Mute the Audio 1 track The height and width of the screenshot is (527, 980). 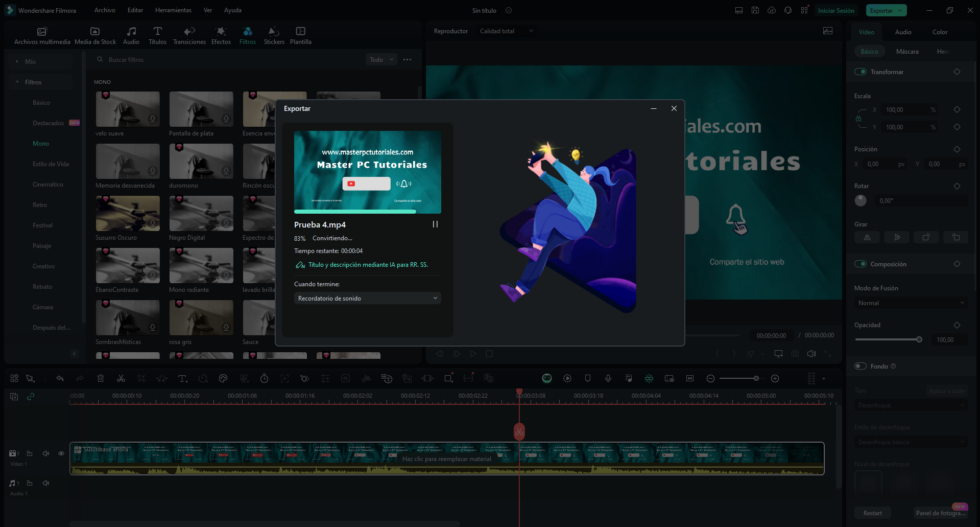coord(46,483)
